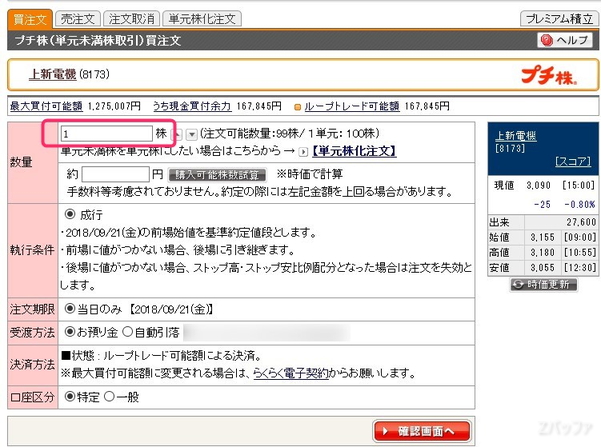The height and width of the screenshot is (447, 601).
Task: Click into the 株 quantity input field
Action: click(107, 134)
